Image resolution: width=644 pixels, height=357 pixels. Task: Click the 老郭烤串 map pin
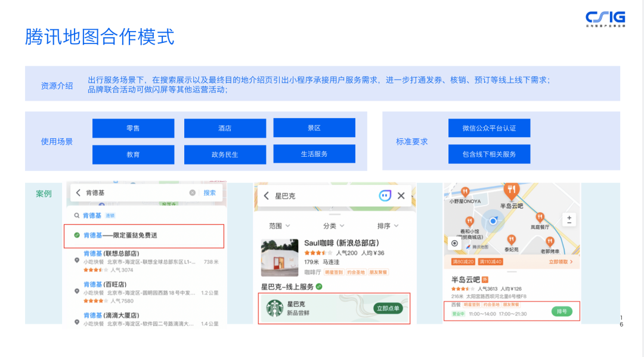550,242
